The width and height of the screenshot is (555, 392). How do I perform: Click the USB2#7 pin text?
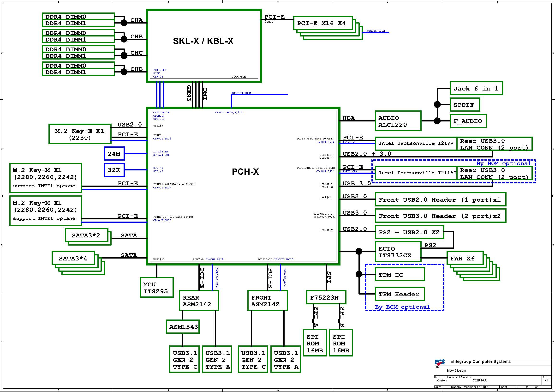[158, 126]
